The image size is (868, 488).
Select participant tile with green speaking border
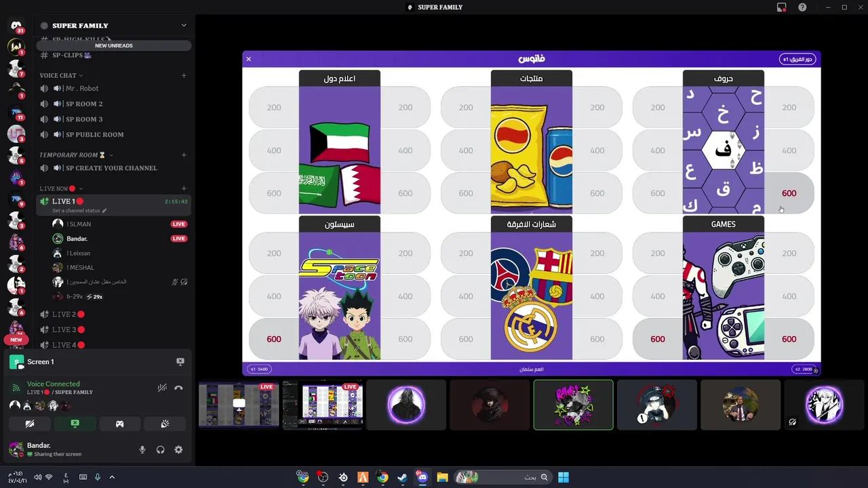[573, 405]
